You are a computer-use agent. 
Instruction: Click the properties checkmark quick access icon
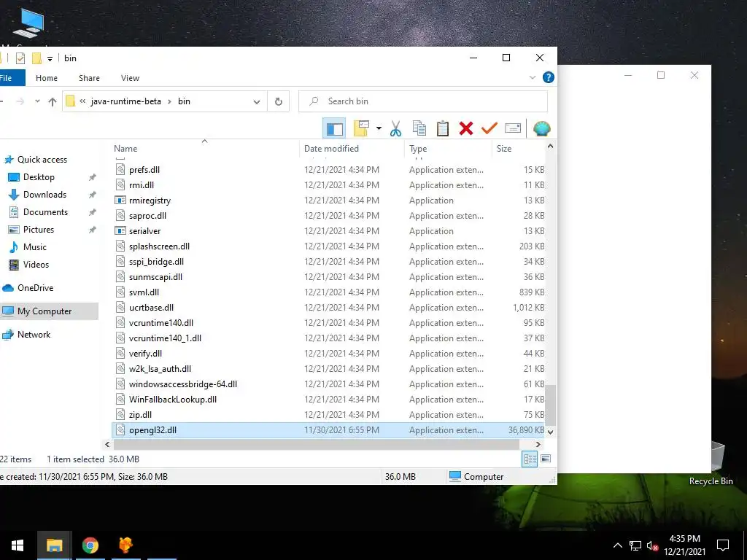click(20, 58)
